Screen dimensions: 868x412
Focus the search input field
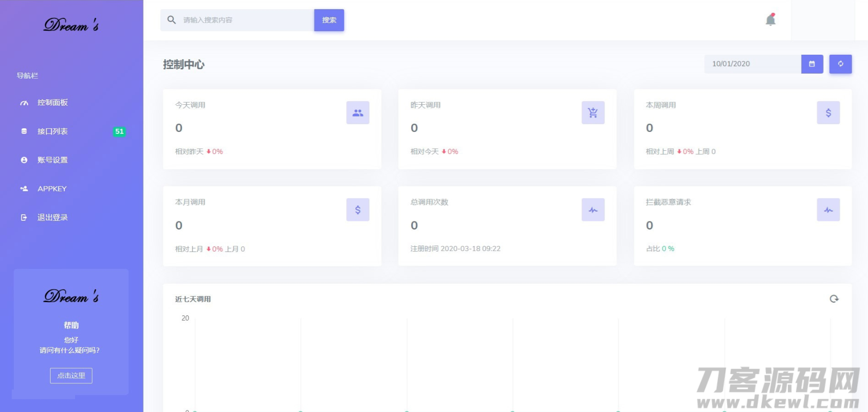coord(245,20)
